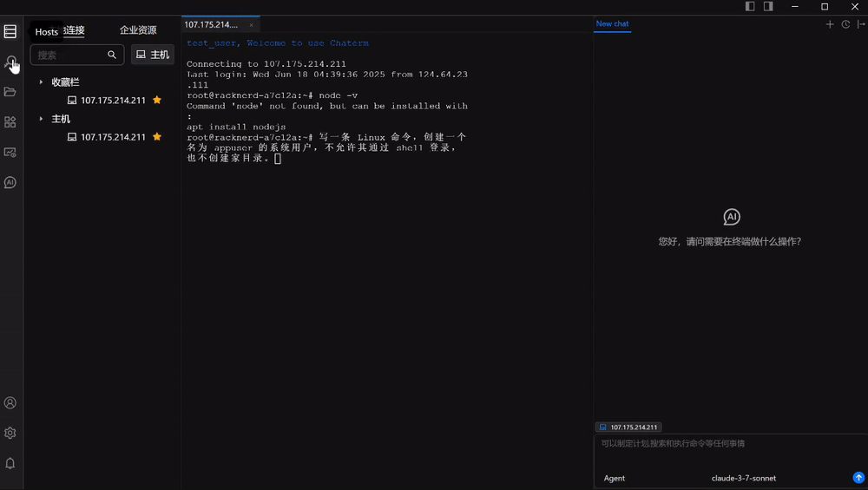This screenshot has height=490, width=868.
Task: Maximize the application window
Action: tap(825, 6)
